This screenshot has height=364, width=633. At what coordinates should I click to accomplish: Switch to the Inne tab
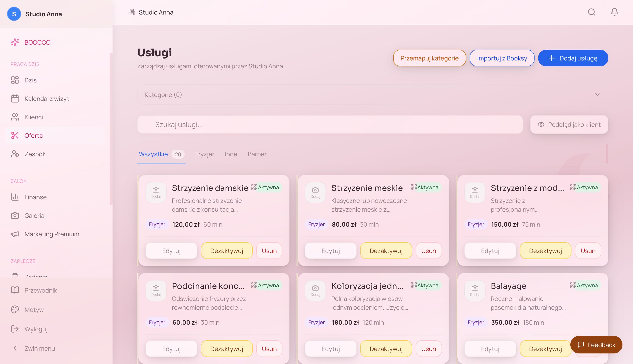point(231,154)
